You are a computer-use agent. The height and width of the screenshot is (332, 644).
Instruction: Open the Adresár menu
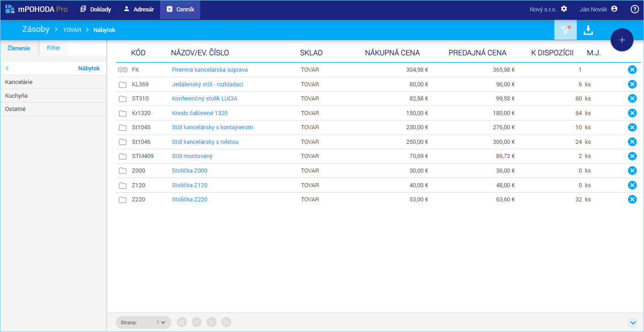coord(138,9)
